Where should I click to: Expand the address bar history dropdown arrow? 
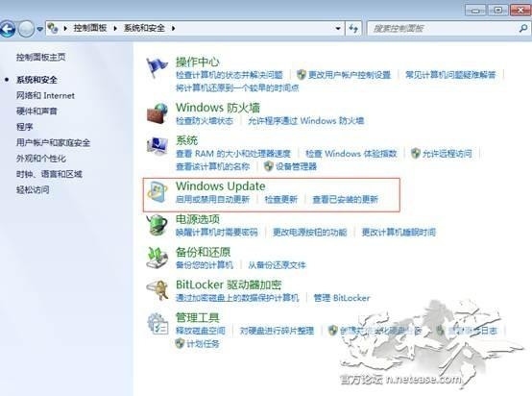click(x=338, y=29)
